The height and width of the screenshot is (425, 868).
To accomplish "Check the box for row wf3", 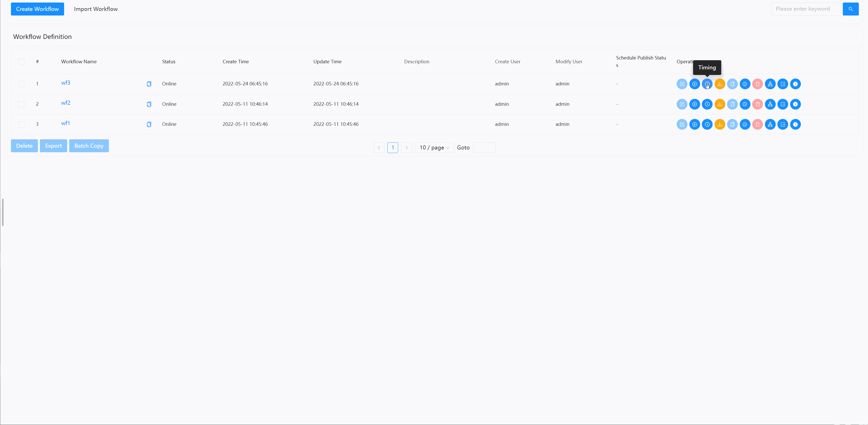I will [x=21, y=84].
